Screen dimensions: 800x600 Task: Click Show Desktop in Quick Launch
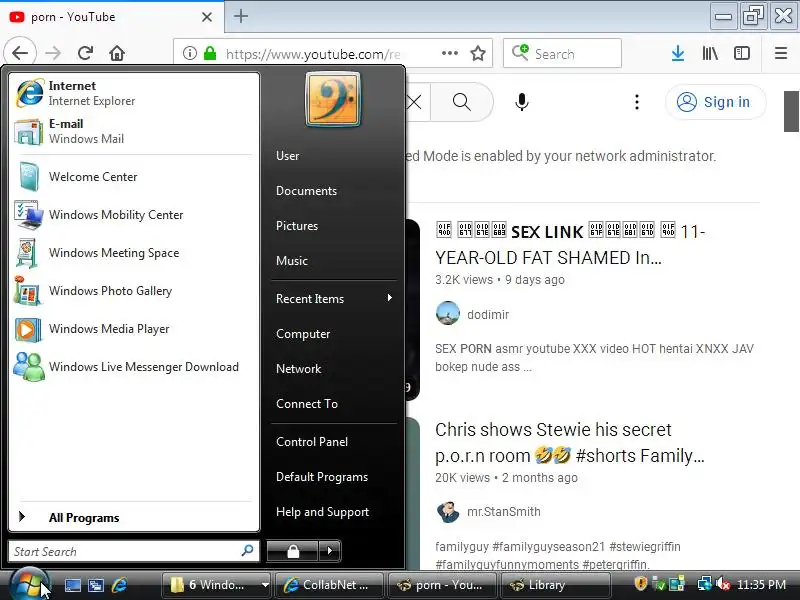[x=72, y=585]
